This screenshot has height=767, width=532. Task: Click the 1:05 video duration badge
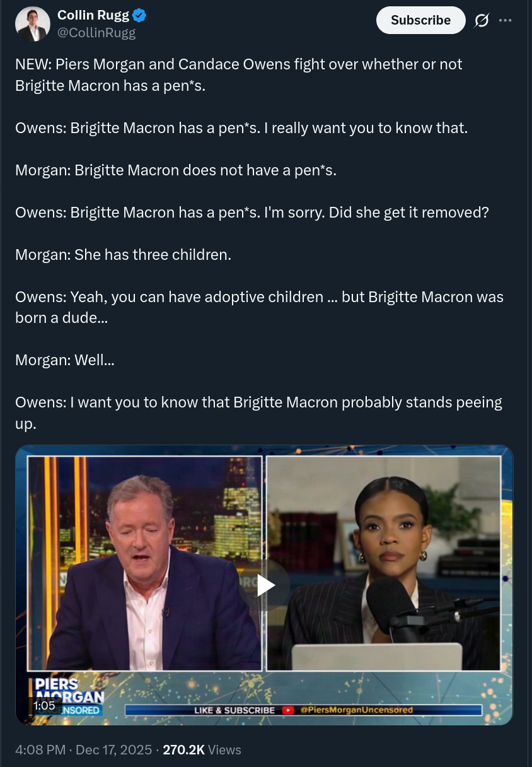pos(44,705)
